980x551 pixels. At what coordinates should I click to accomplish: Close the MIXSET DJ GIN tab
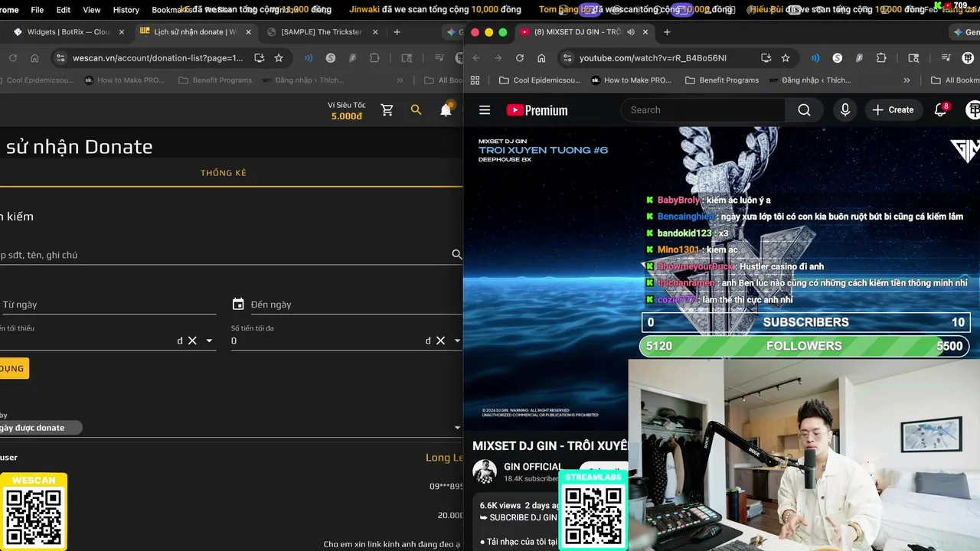645,32
